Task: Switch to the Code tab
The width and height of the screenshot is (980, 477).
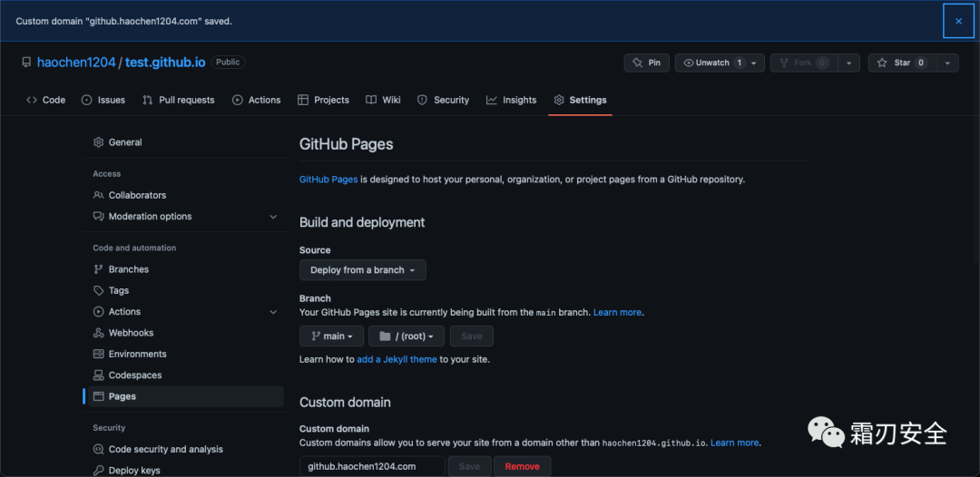Action: tap(45, 100)
